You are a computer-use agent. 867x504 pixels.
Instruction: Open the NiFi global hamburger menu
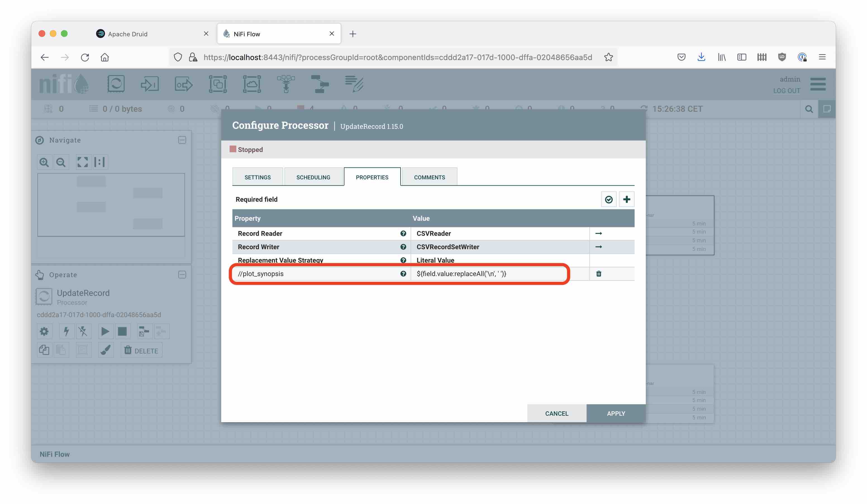click(818, 84)
